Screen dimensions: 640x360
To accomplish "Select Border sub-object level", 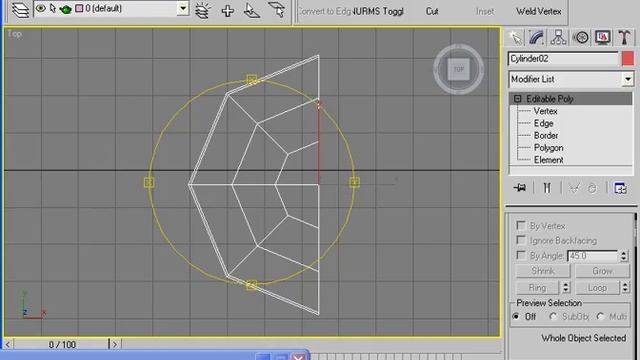I will 546,136.
